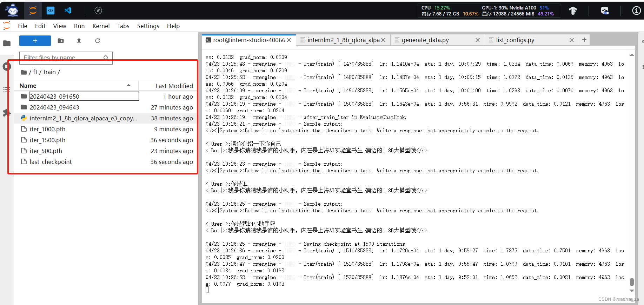Click the Jupyter logo beside the File menu

[x=7, y=26]
